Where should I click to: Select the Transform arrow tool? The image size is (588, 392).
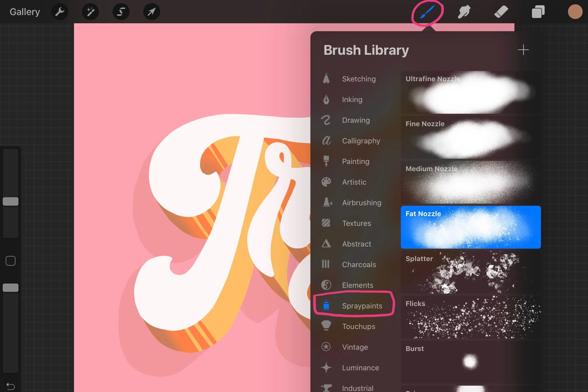(x=151, y=12)
